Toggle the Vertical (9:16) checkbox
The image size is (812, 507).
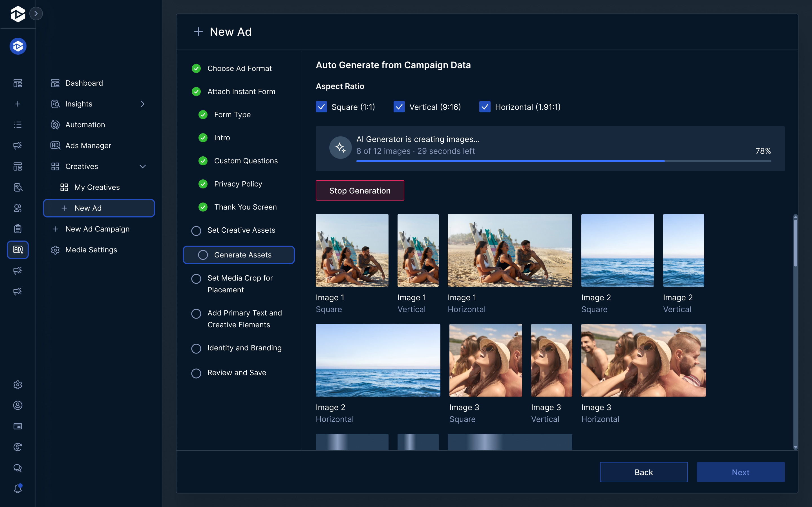[x=399, y=107]
